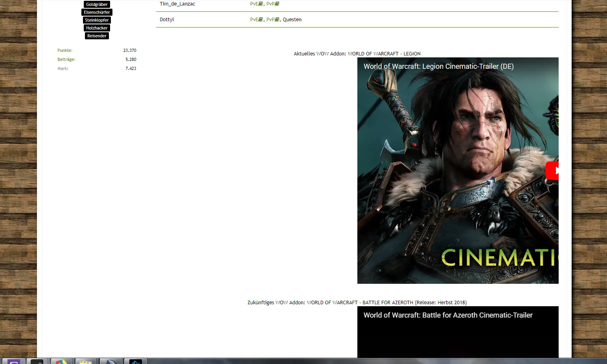607x364 pixels.
Task: Click the blue-on-black app icon in the taskbar
Action: [x=136, y=362]
